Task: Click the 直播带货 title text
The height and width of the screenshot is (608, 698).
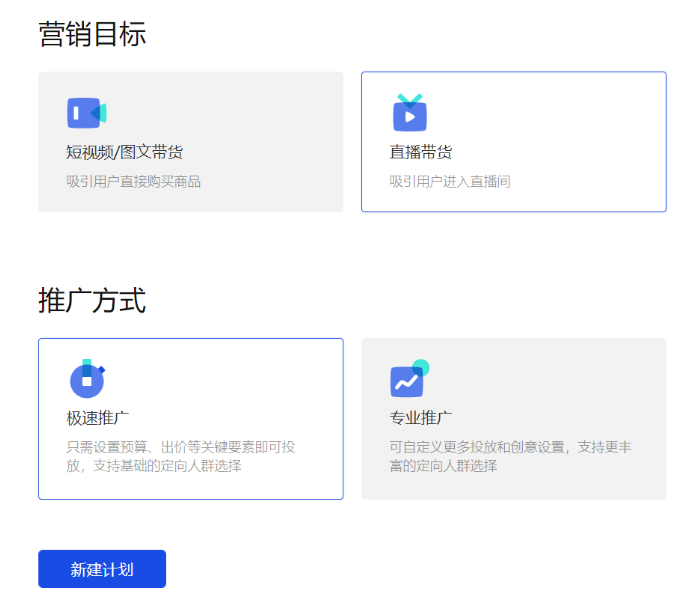Action: tap(421, 152)
